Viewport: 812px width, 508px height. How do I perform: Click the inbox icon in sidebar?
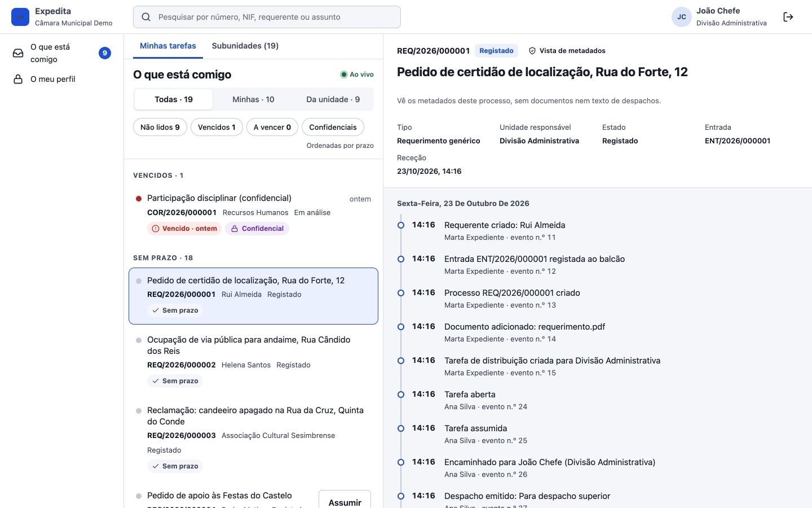pyautogui.click(x=19, y=53)
